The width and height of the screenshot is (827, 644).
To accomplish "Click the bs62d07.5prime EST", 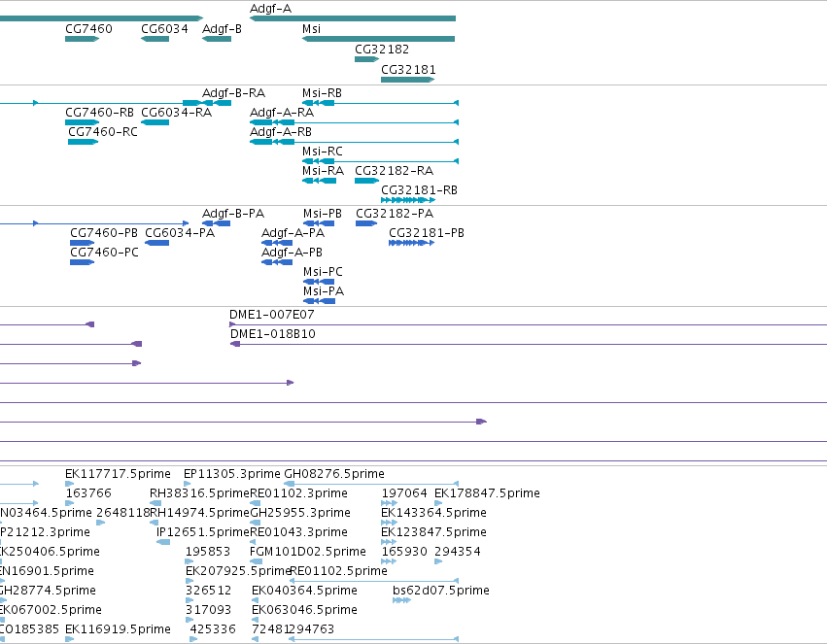I will 402,601.
